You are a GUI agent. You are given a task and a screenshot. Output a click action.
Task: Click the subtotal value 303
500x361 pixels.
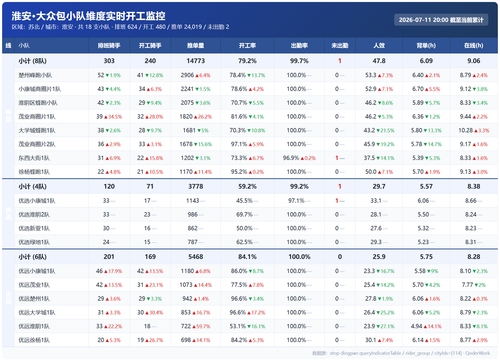tap(109, 61)
